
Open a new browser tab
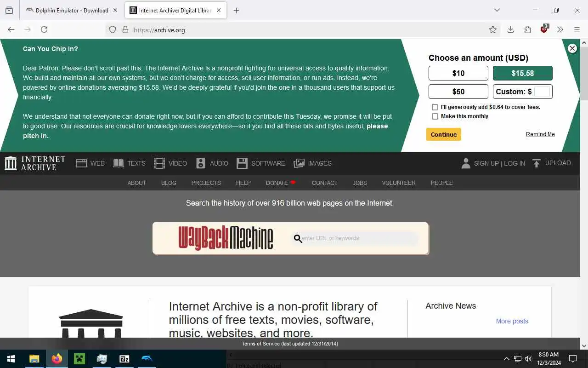tap(236, 10)
